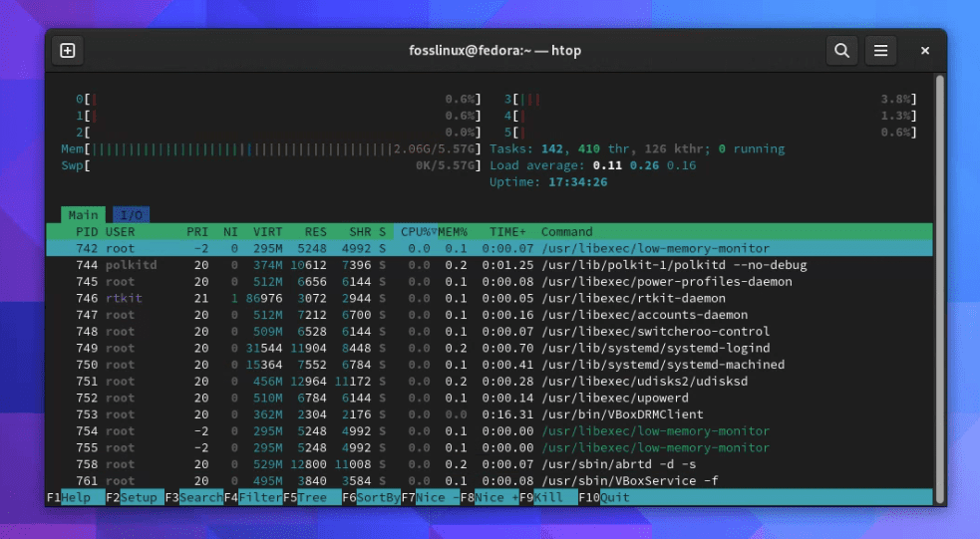Viewport: 980px width, 539px height.
Task: Click F7 Nice - button
Action: (x=430, y=498)
